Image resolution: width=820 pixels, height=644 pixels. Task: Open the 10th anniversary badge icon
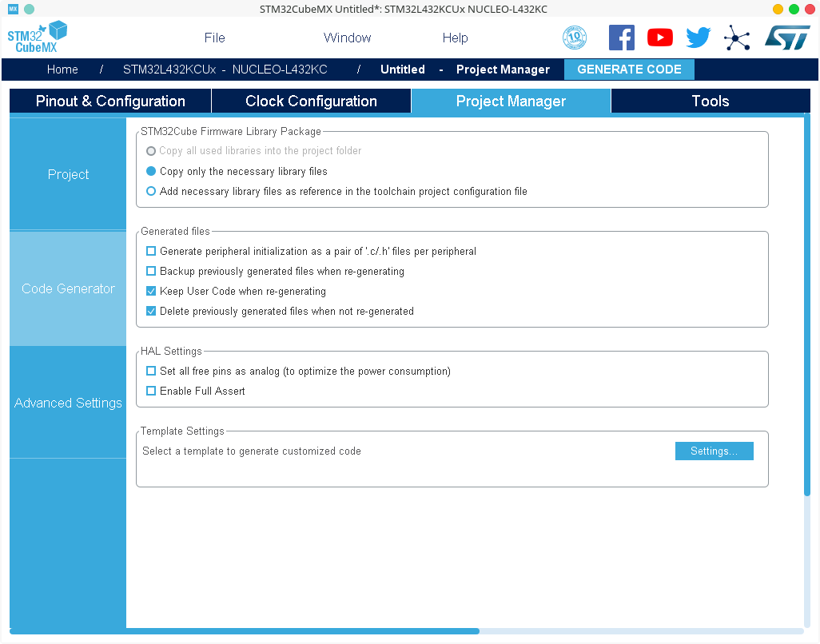(x=574, y=38)
